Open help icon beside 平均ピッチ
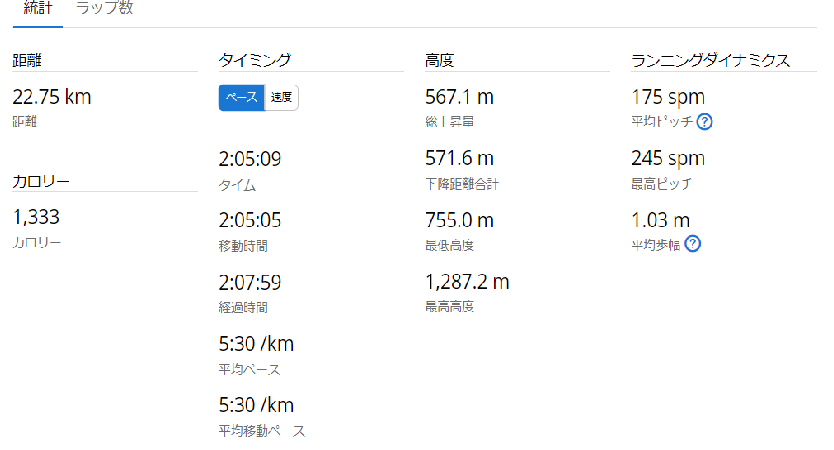The image size is (834, 450). coord(704,122)
